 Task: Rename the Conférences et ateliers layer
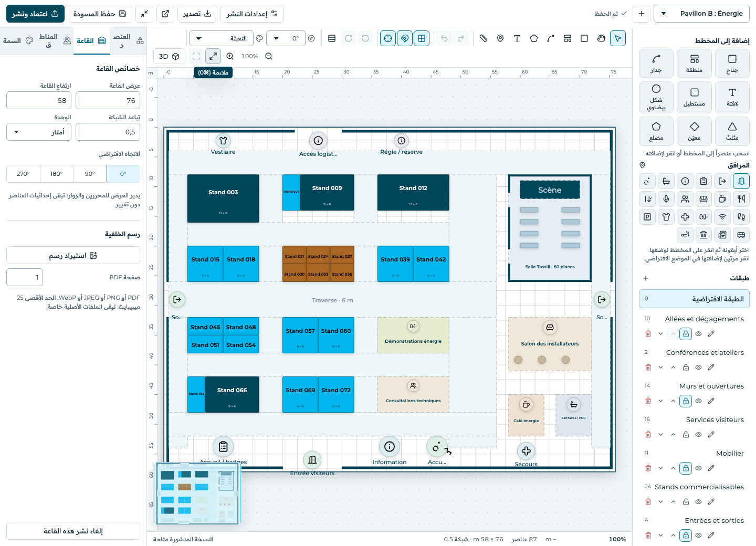pos(711,367)
